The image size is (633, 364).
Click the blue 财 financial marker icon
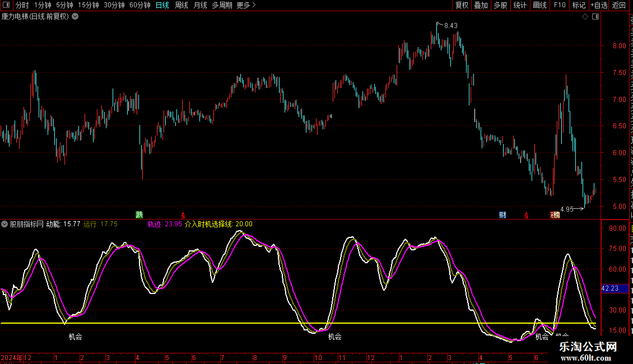tap(502, 214)
